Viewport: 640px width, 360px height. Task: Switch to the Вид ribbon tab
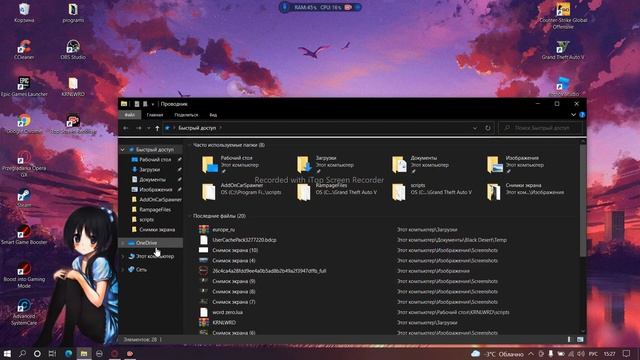tap(213, 115)
